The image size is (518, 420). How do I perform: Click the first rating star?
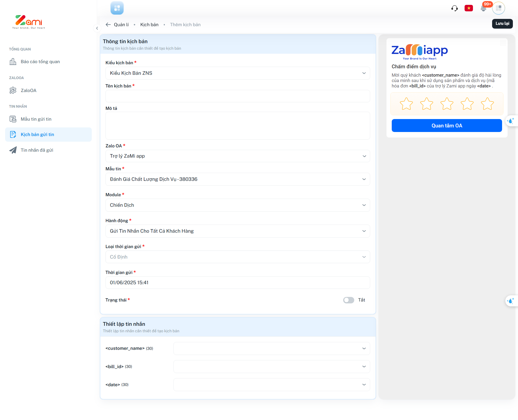tap(406, 104)
